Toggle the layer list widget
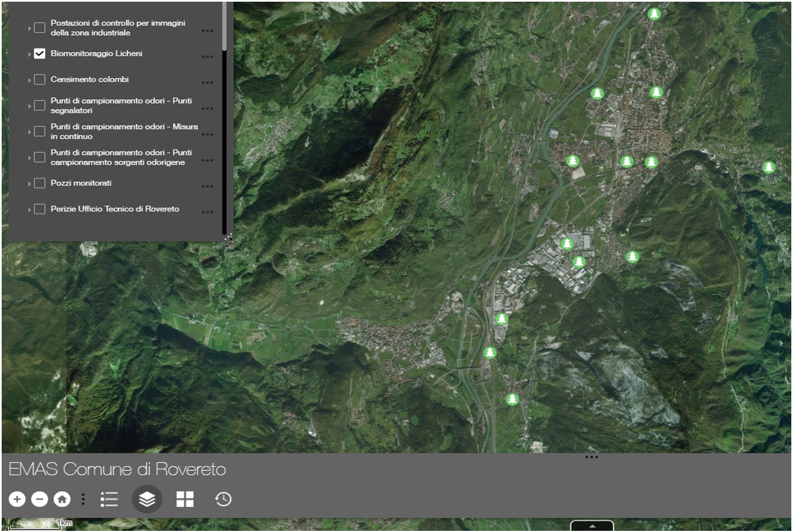Screen dimensions: 793x532 tap(147, 499)
